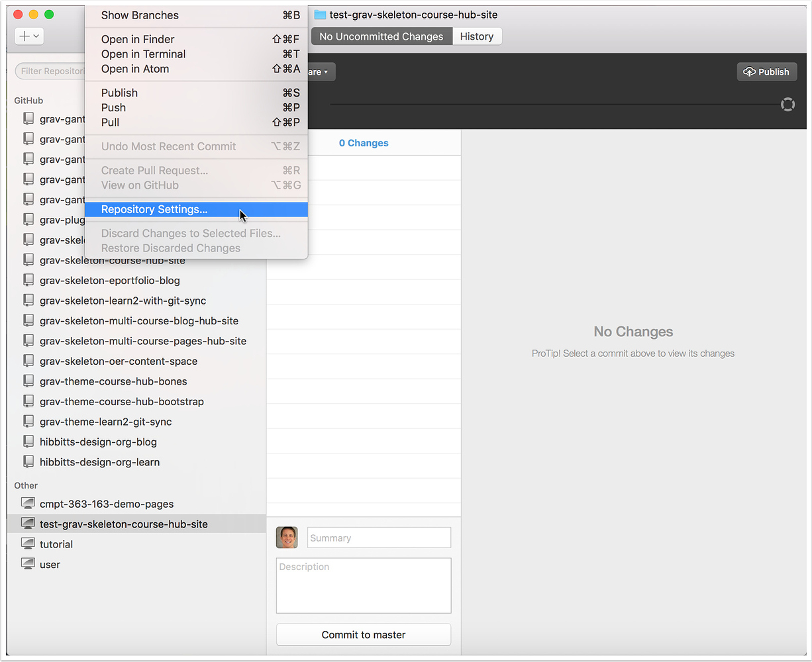The height and width of the screenshot is (662, 812).
Task: Click Show Branches in the menu
Action: (x=140, y=15)
